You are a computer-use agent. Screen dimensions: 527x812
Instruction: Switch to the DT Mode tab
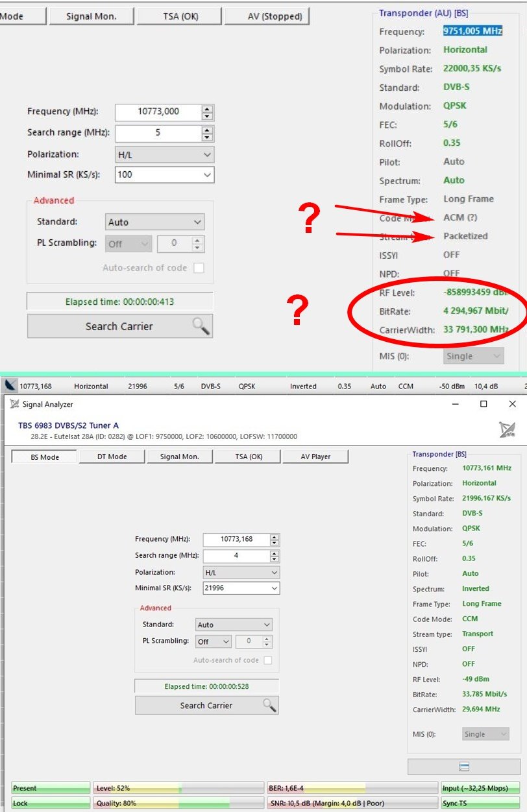point(111,457)
